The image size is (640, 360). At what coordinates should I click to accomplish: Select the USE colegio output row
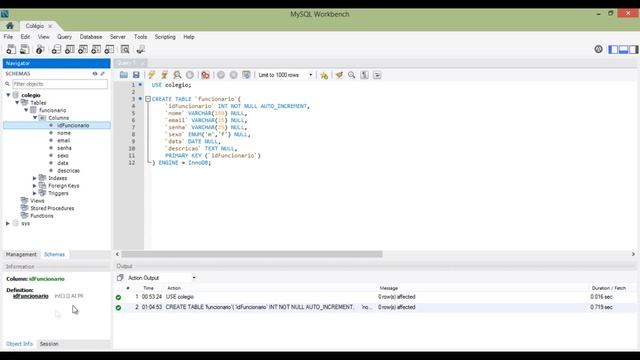click(375, 297)
